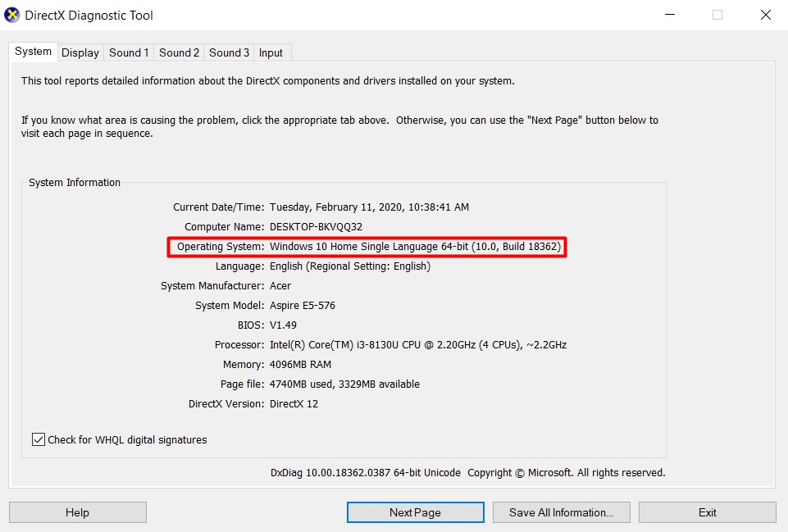Click the maximize button in title bar
This screenshot has width=788, height=532.
pos(717,15)
